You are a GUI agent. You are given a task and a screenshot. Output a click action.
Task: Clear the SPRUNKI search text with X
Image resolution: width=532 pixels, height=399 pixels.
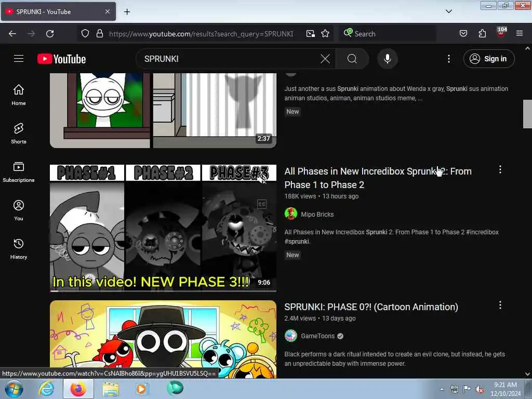pos(325,59)
